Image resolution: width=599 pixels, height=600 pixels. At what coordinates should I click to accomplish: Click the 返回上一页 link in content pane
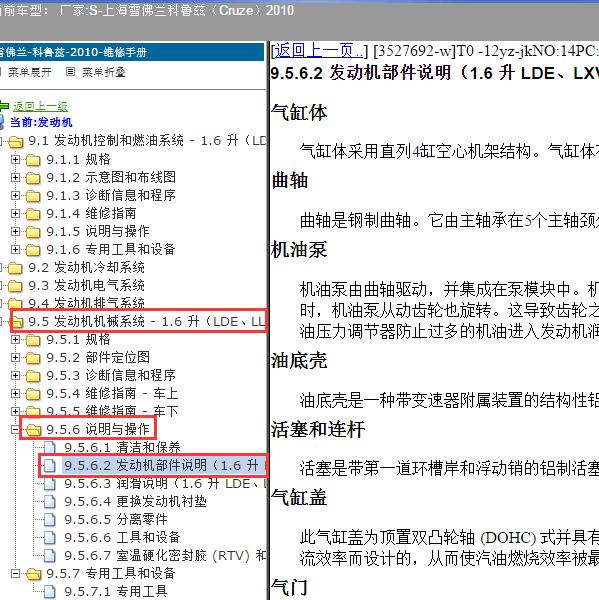coord(319,51)
